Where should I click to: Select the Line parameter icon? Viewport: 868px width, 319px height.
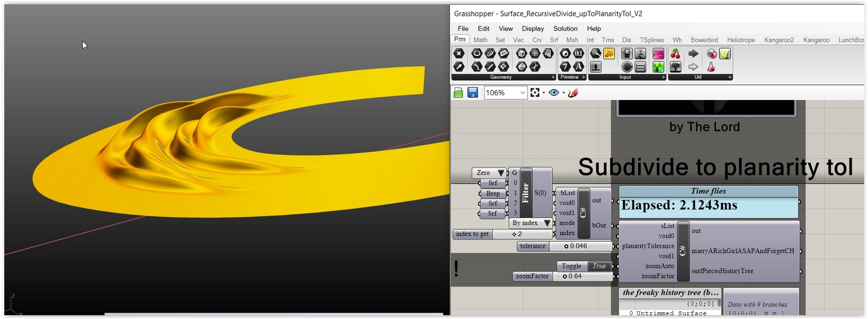coord(490,67)
